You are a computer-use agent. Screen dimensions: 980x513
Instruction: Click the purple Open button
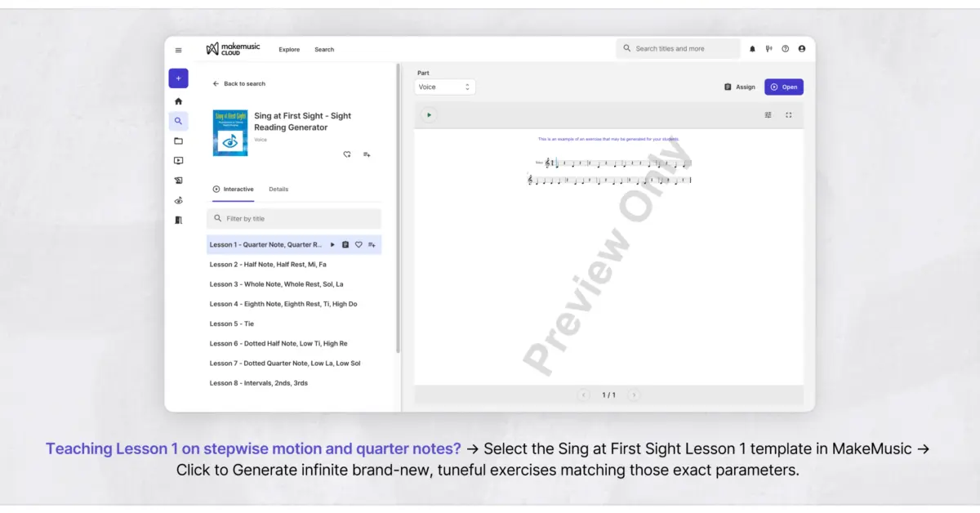click(784, 87)
